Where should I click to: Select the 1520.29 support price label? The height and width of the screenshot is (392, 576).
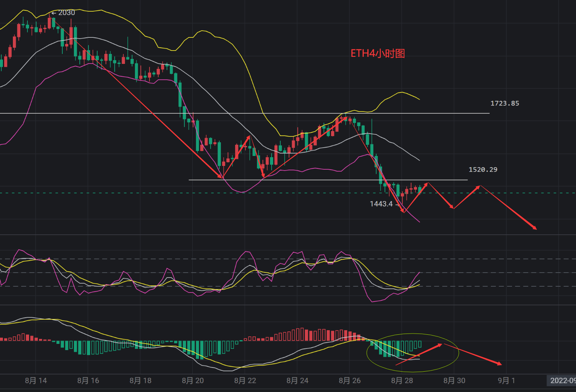click(483, 170)
